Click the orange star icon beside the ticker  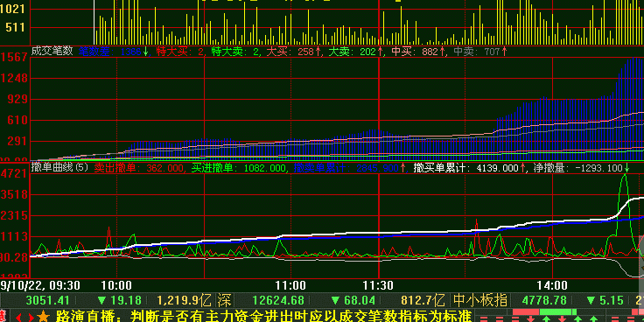43,317
